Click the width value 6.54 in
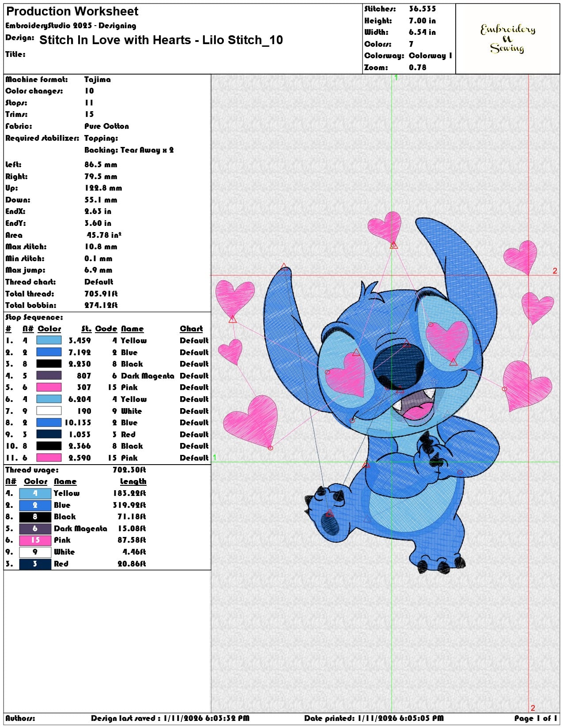This screenshot has height=728, width=563. [422, 32]
